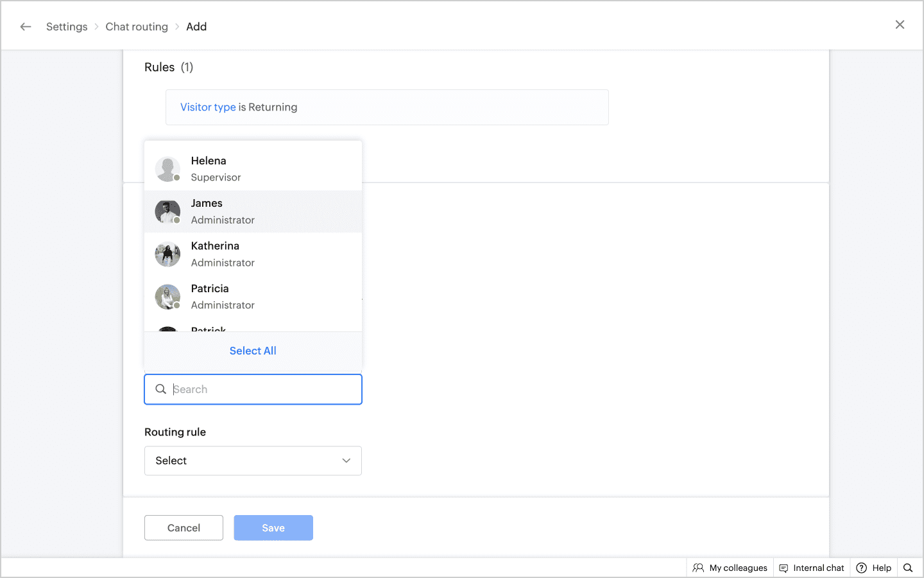924x578 pixels.
Task: Choose Helena Supervisor option
Action: 253,169
